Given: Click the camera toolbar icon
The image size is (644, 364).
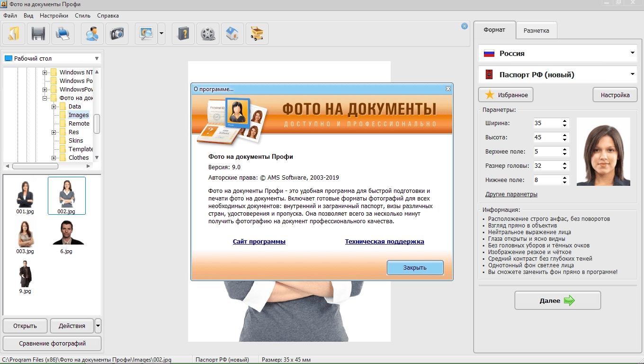Looking at the screenshot, I should [x=117, y=34].
